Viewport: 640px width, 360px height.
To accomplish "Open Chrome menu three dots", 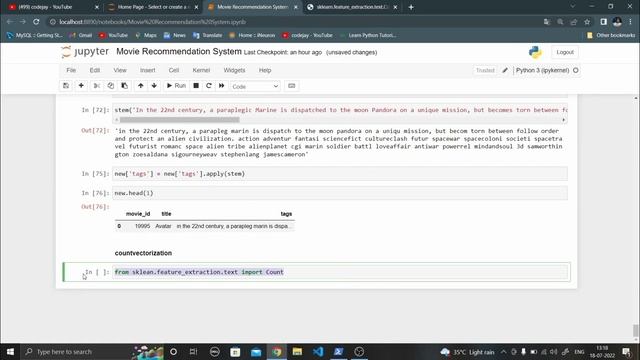I will 631,22.
